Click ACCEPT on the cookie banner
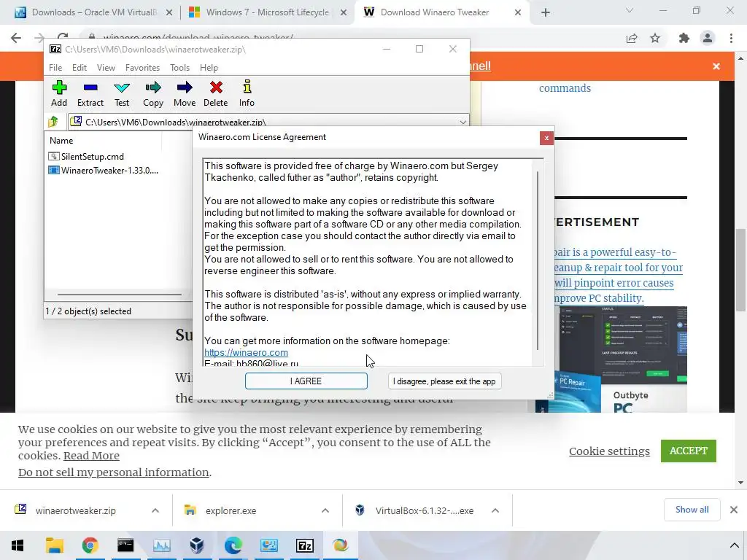Image resolution: width=747 pixels, height=560 pixels. pyautogui.click(x=689, y=451)
